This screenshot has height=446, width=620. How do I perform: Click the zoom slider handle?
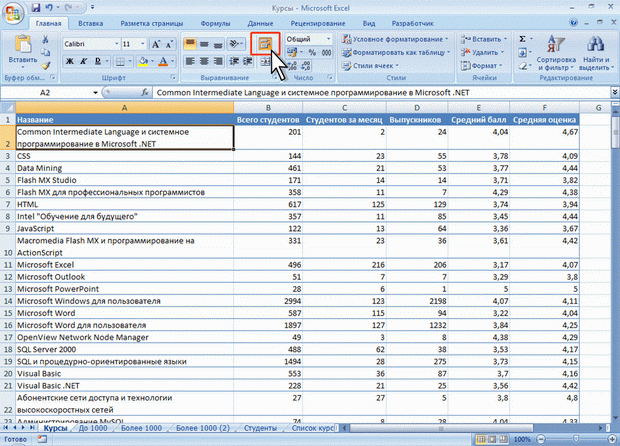[x=576, y=439]
